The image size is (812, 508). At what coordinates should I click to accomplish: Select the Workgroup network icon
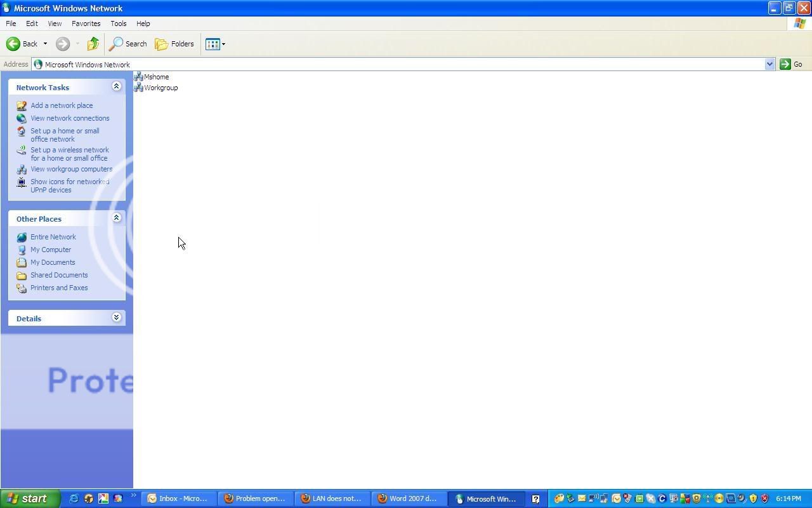pos(138,88)
